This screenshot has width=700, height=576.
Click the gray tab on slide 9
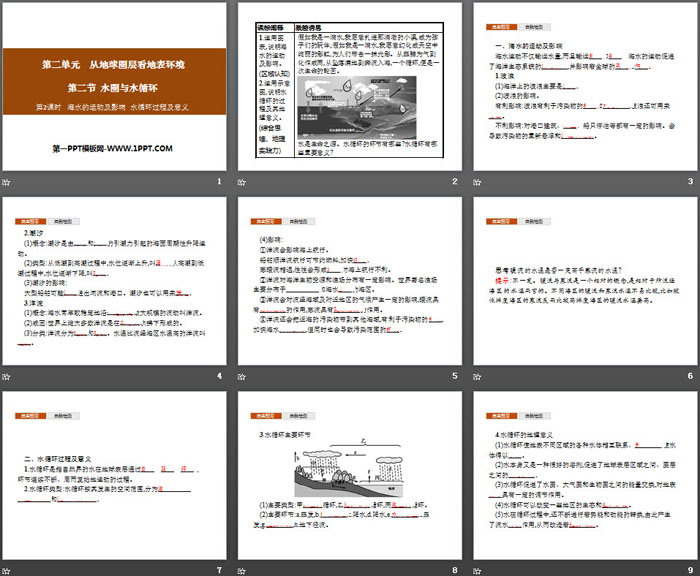click(x=534, y=416)
